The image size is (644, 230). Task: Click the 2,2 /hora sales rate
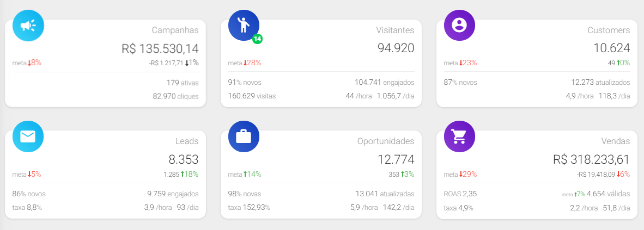click(x=584, y=208)
